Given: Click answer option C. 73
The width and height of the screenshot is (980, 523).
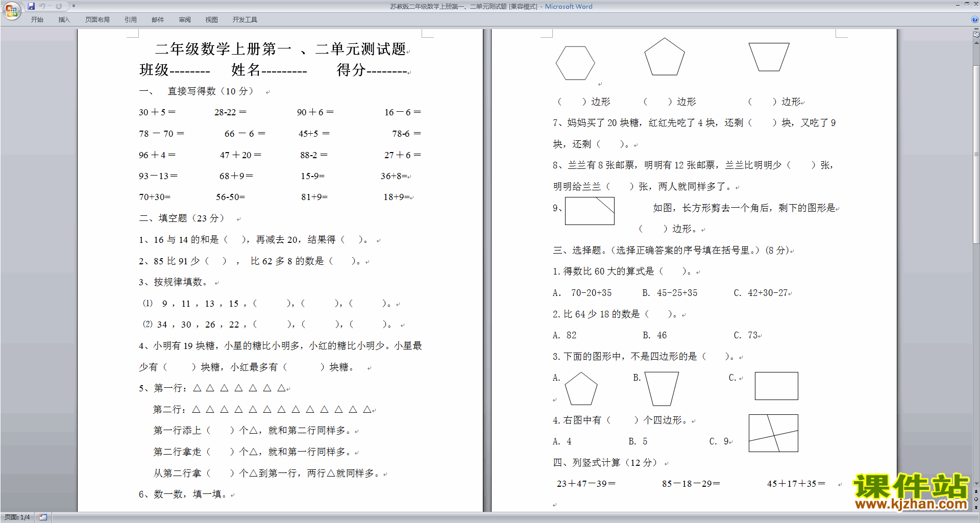Looking at the screenshot, I should pos(746,335).
